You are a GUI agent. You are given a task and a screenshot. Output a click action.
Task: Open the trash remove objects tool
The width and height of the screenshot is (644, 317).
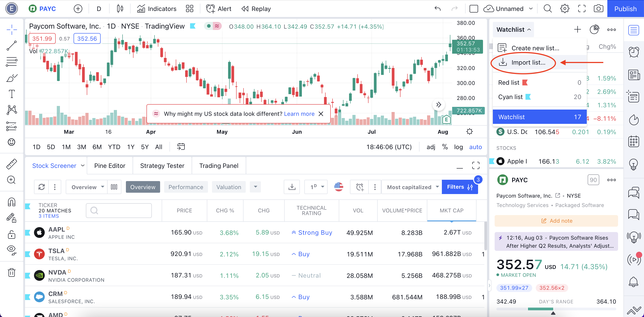click(11, 273)
